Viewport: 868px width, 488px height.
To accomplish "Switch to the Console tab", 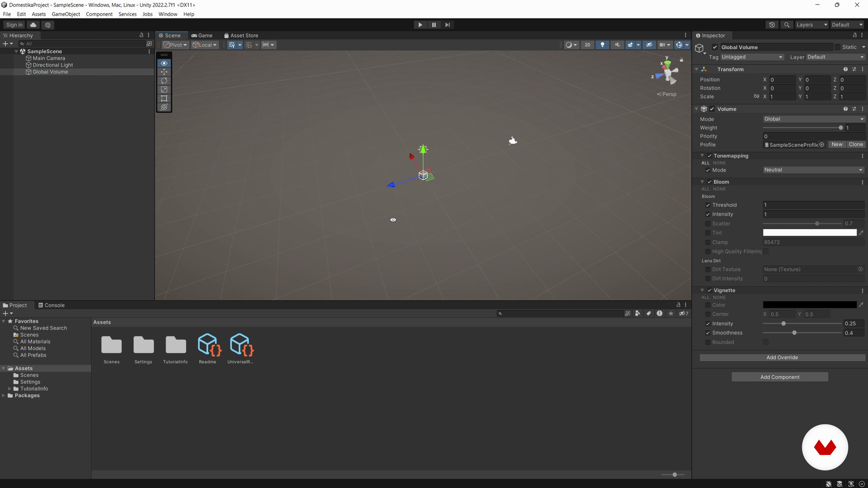I will [51, 305].
